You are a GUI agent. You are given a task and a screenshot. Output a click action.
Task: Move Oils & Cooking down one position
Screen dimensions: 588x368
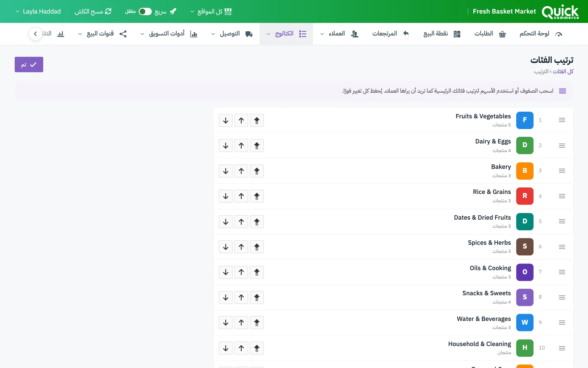point(226,272)
